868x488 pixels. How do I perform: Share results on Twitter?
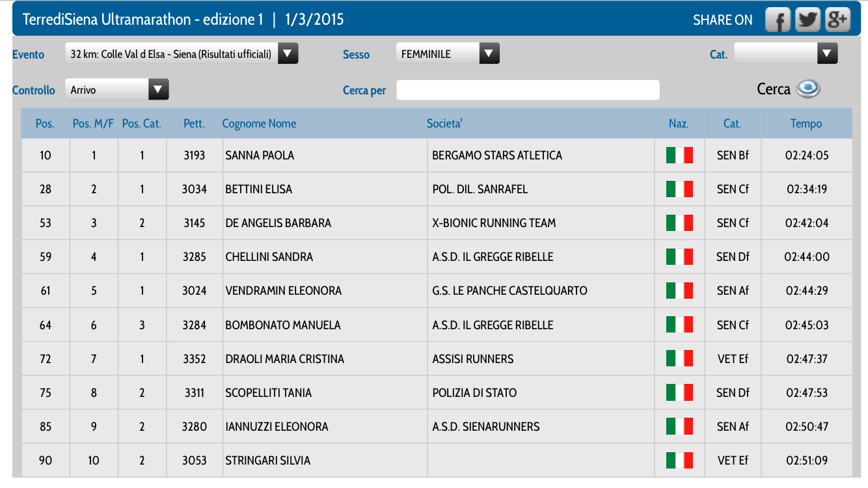coord(807,20)
